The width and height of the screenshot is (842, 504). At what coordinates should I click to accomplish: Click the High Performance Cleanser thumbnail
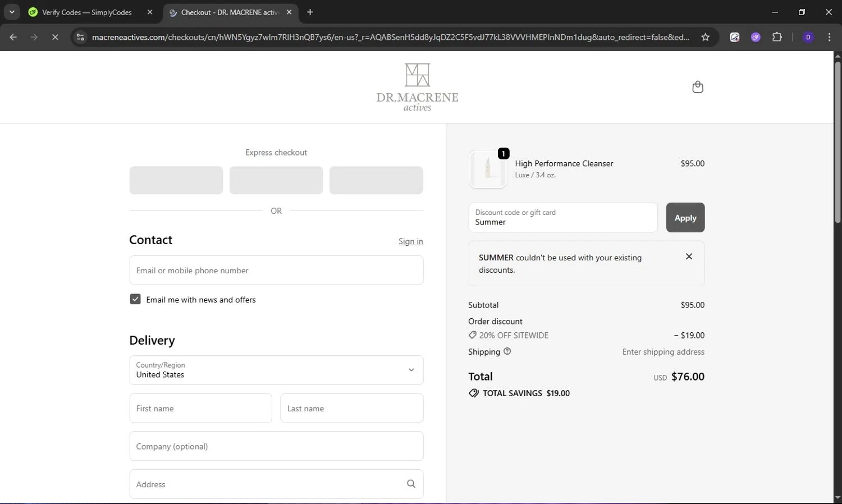pyautogui.click(x=488, y=169)
